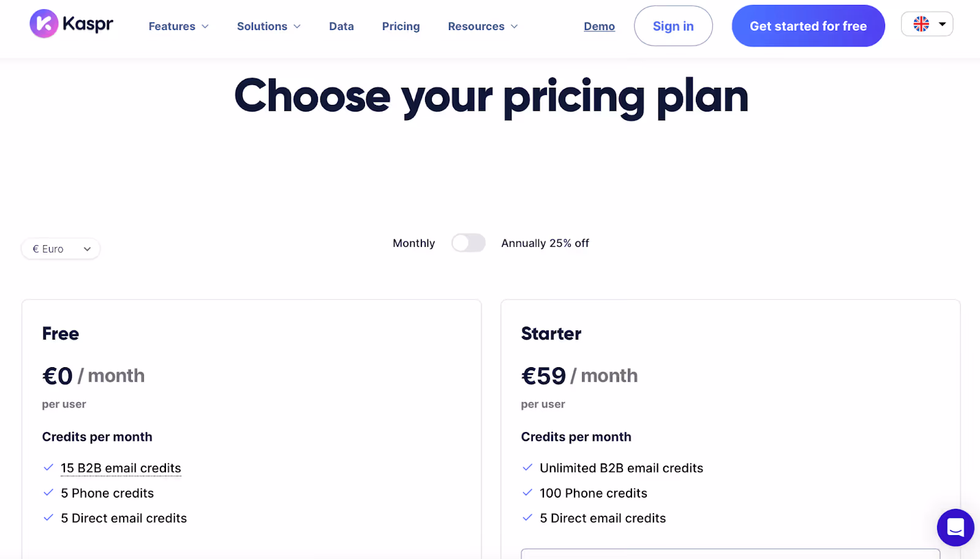The height and width of the screenshot is (559, 980).
Task: Click the Sign in button
Action: [673, 26]
